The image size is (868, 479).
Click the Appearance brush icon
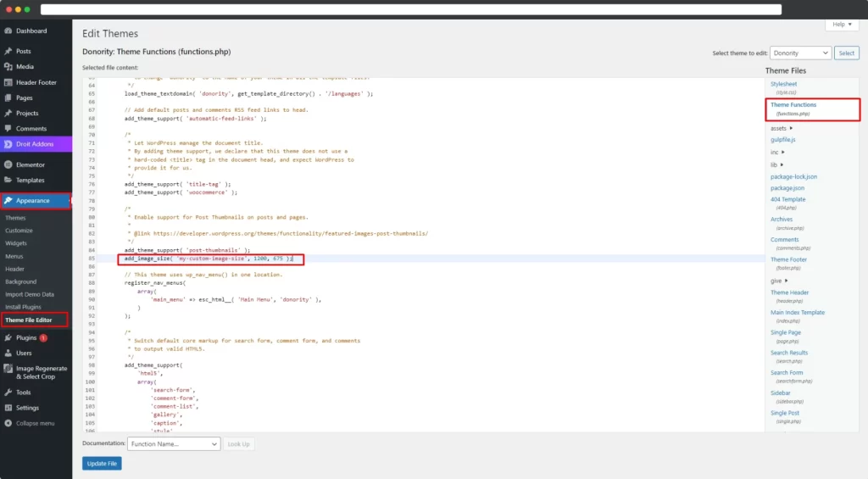click(8, 200)
